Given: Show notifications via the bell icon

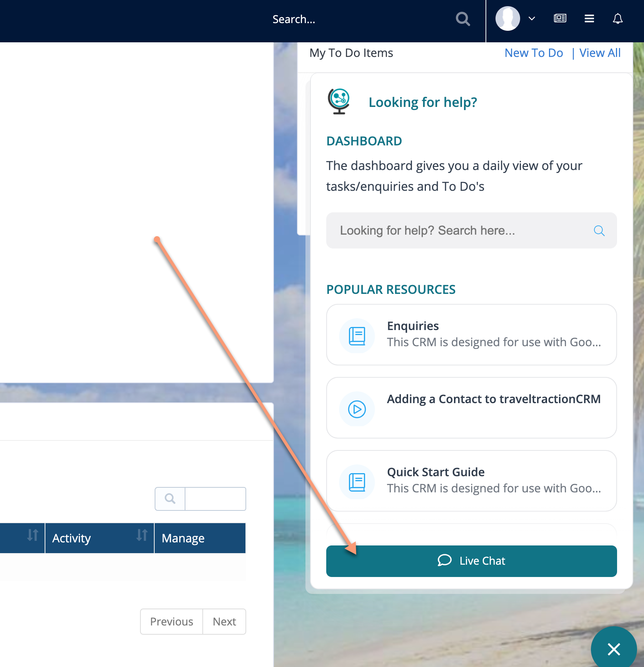Looking at the screenshot, I should [617, 18].
